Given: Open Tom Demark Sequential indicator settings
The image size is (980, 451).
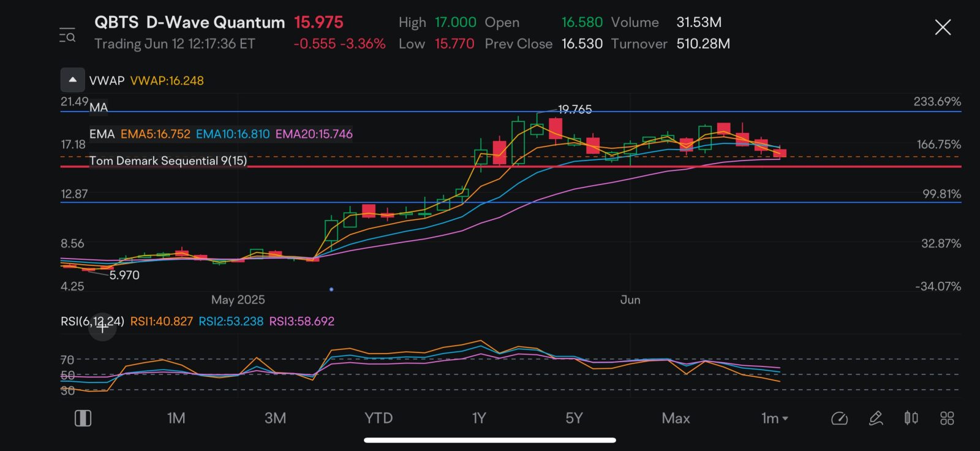Looking at the screenshot, I should tap(168, 161).
